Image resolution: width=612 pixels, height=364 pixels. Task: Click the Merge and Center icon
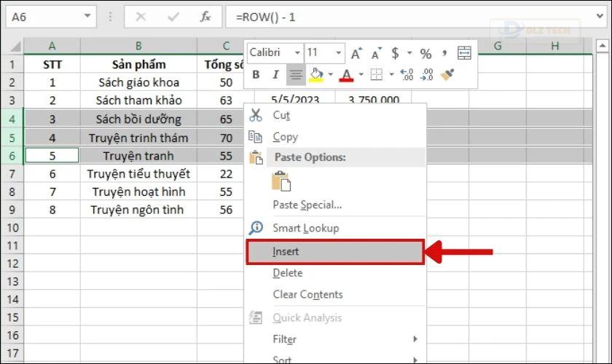(464, 52)
